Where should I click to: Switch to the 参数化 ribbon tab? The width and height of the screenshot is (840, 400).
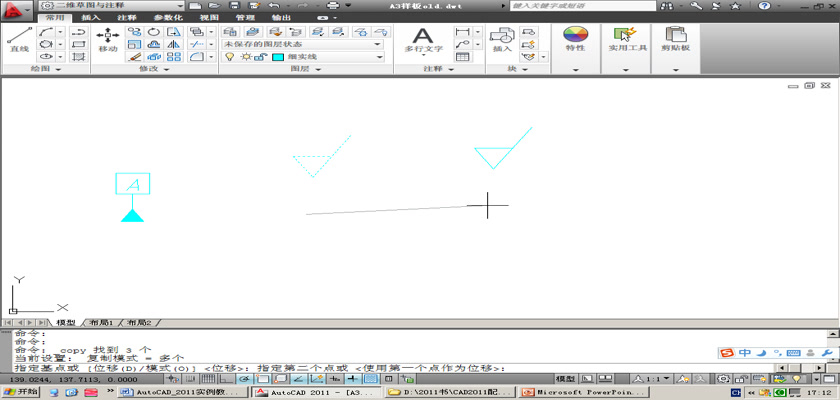(x=168, y=18)
